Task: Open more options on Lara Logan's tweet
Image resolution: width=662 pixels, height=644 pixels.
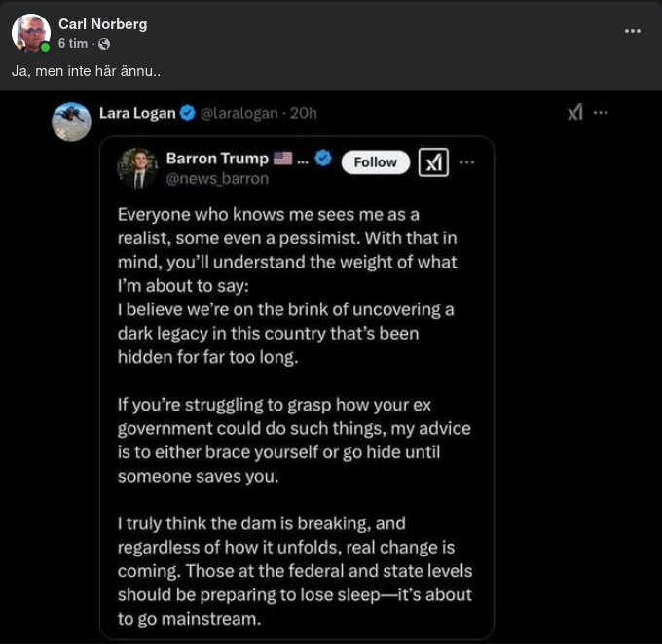Action: [x=601, y=113]
